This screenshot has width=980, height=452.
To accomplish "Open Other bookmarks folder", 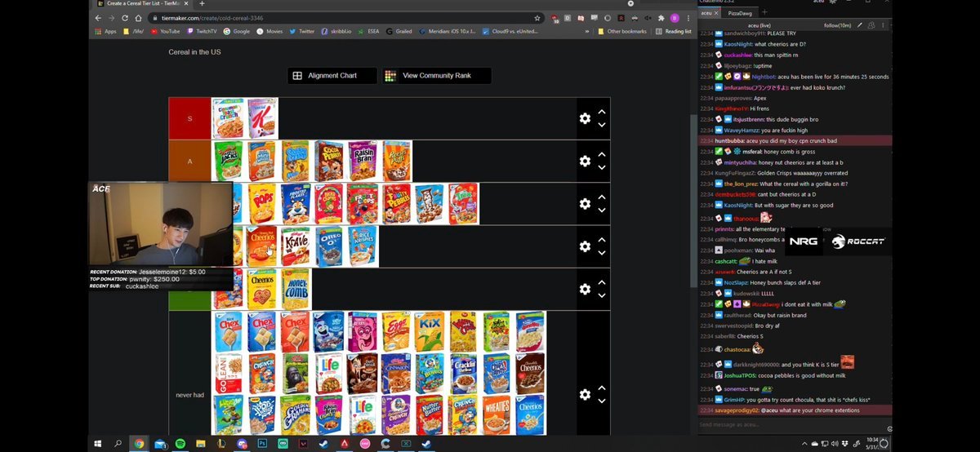I will pos(621,31).
